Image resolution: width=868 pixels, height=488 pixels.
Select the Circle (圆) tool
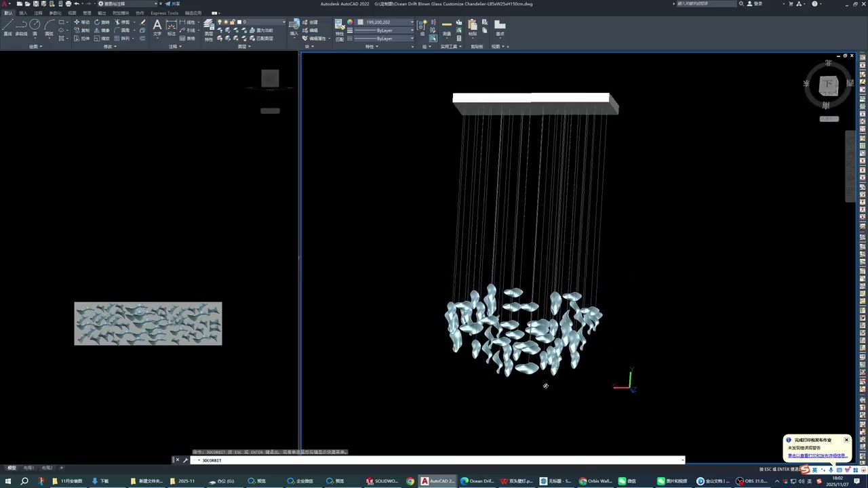point(35,26)
